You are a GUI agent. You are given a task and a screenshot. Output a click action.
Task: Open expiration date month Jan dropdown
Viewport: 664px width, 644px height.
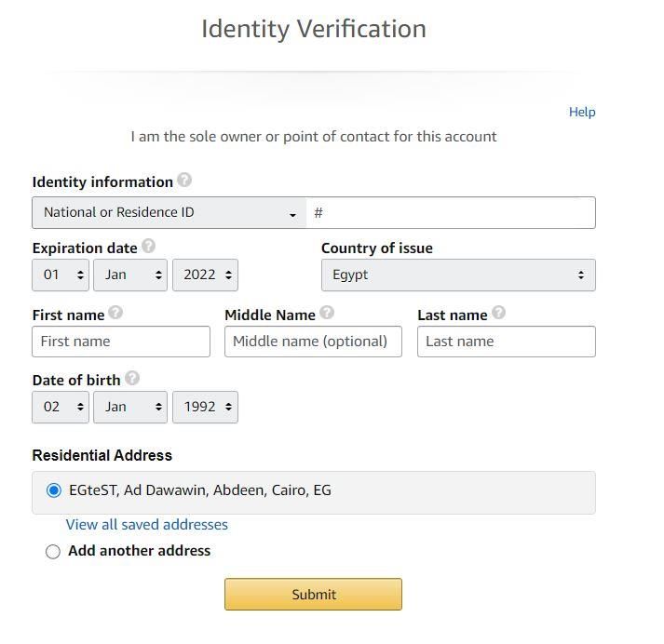130,275
